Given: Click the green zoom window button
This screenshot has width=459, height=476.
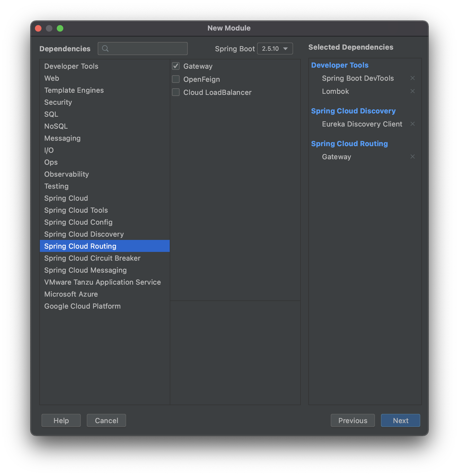Looking at the screenshot, I should 60,28.
